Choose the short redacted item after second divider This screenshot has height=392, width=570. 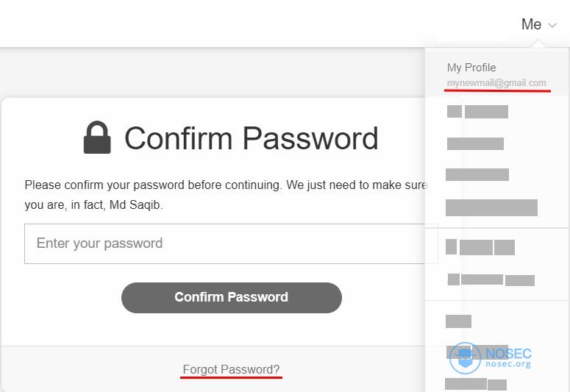point(458,321)
